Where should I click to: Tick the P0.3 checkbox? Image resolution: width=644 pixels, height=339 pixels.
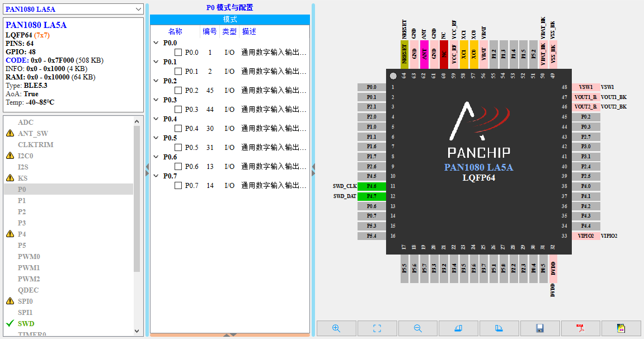click(178, 110)
